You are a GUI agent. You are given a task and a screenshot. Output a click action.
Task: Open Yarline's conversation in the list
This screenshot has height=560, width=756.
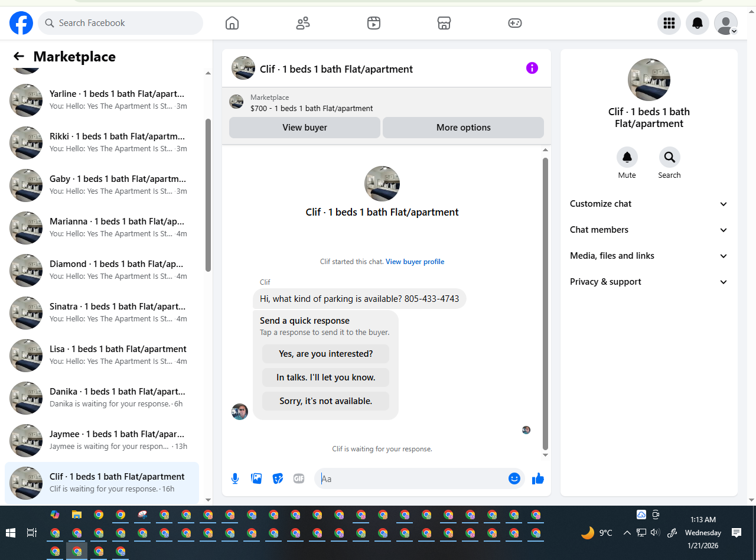[x=102, y=100]
